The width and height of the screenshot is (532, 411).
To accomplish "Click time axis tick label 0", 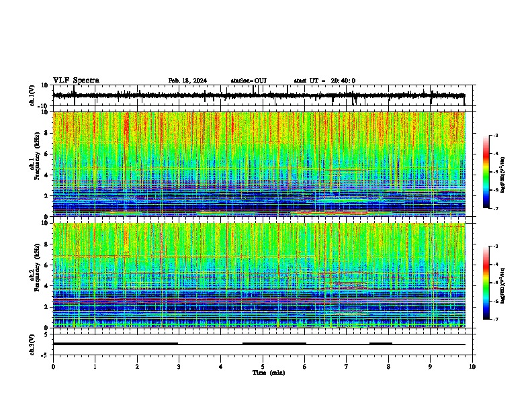I will [53, 367].
